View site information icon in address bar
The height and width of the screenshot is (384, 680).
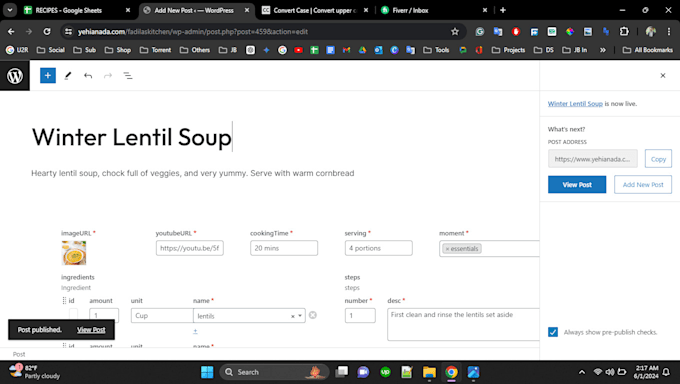[x=69, y=31]
